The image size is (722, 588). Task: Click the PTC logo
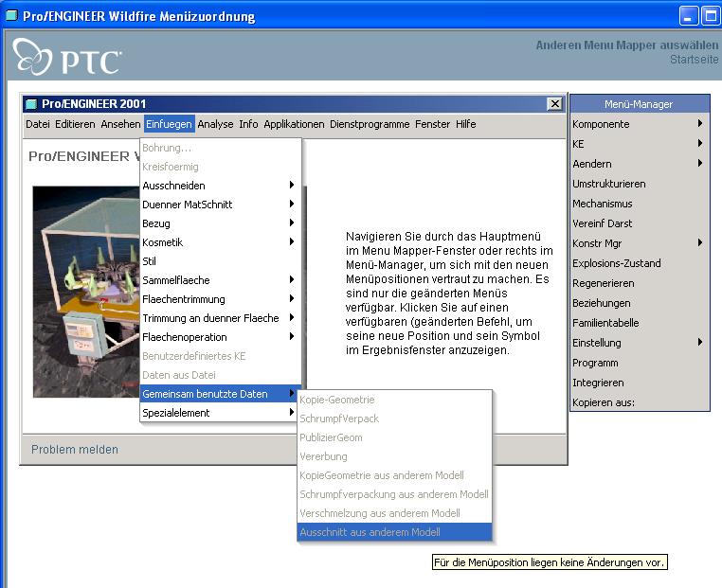pyautogui.click(x=67, y=57)
